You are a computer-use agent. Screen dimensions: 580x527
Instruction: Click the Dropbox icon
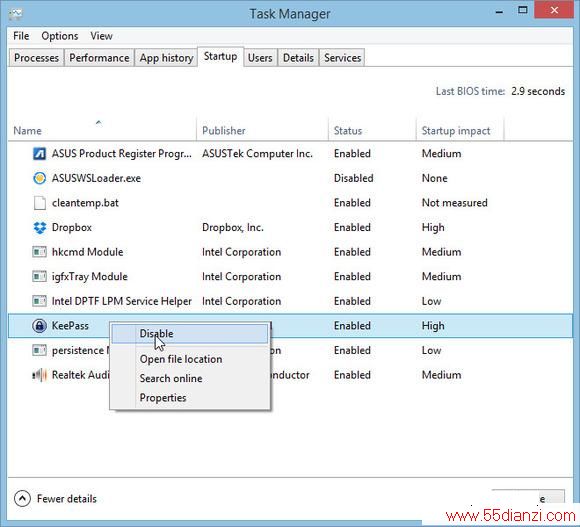click(40, 227)
